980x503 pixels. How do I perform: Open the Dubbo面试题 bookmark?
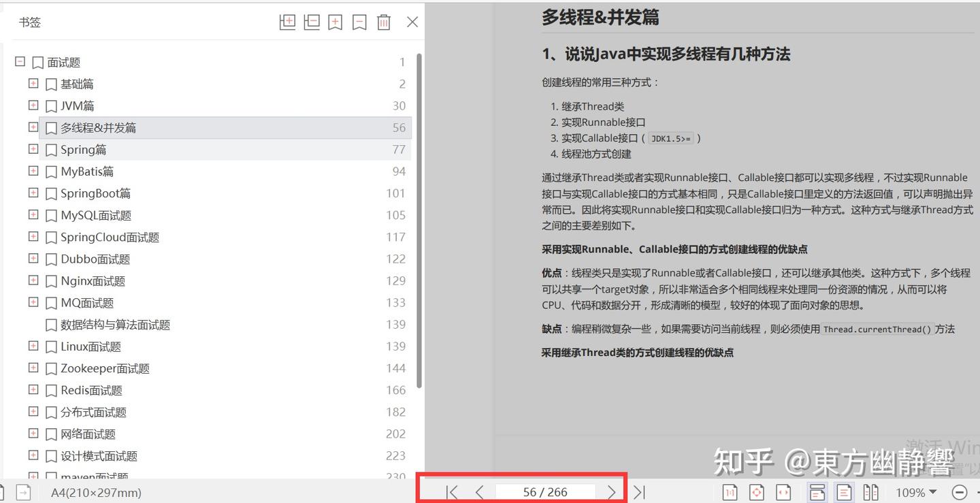[x=95, y=259]
